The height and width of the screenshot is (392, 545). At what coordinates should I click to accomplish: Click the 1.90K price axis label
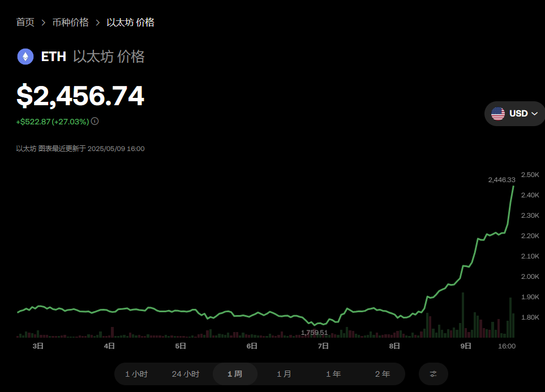point(530,297)
